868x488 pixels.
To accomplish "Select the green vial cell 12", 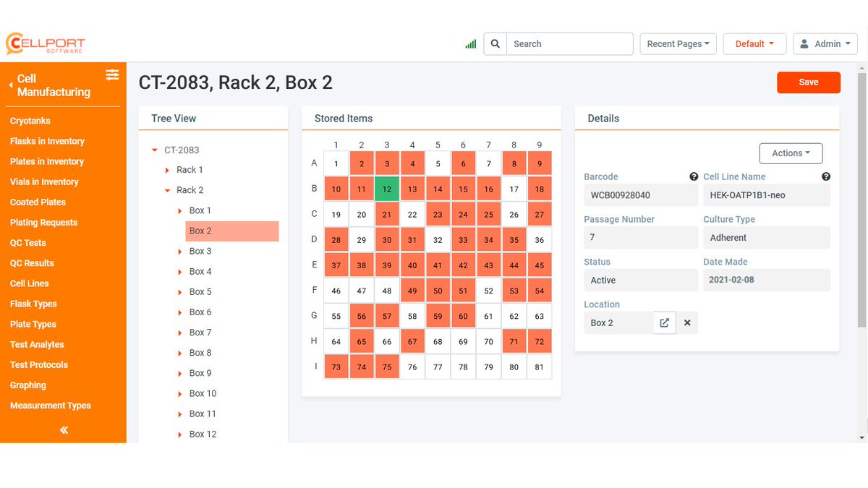I will tap(387, 189).
